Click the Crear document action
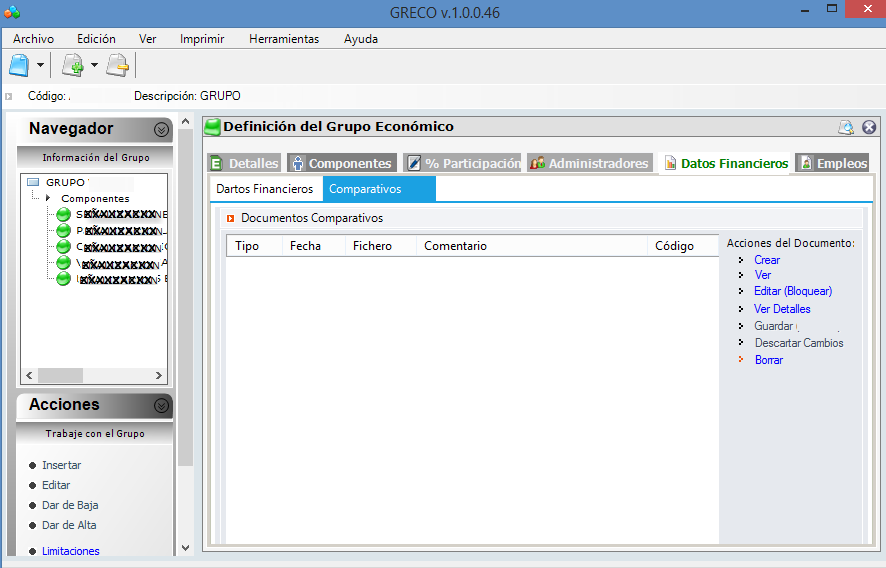This screenshot has height=568, width=886. 767,260
